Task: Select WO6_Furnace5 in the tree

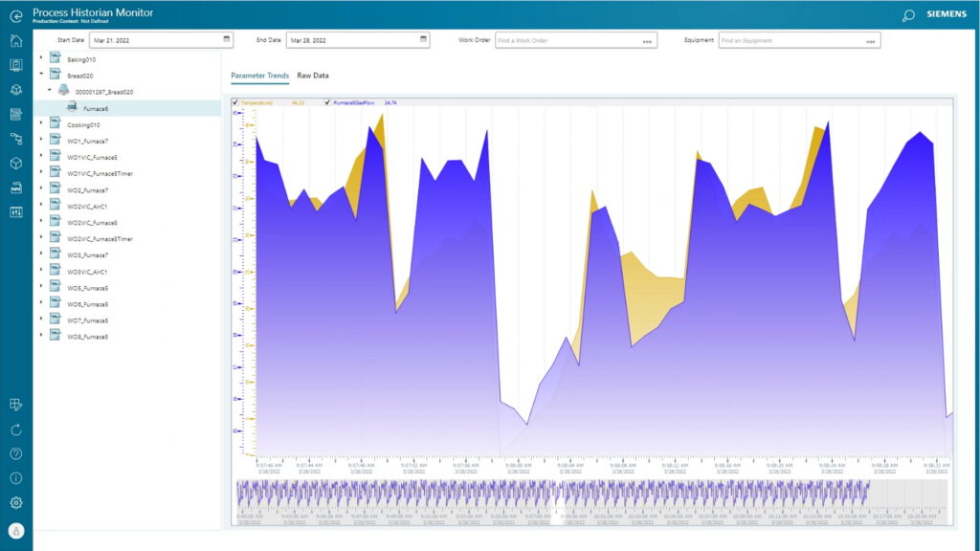Action: (x=87, y=304)
